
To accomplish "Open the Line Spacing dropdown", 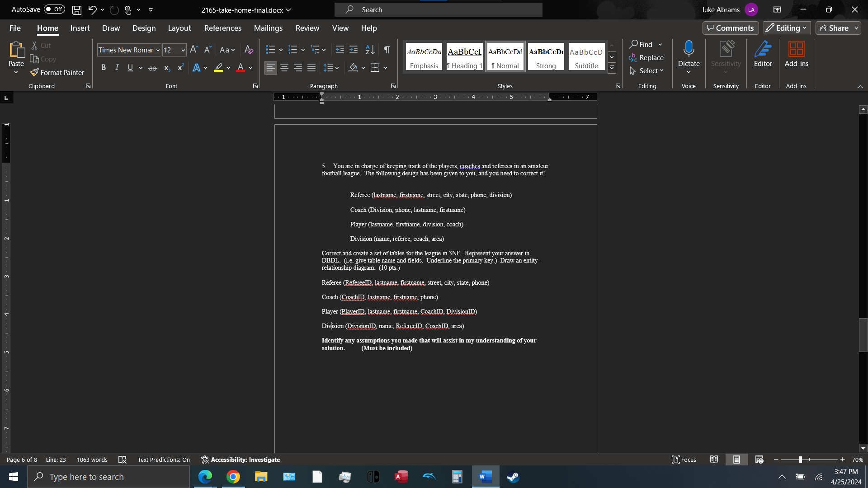I will [331, 68].
